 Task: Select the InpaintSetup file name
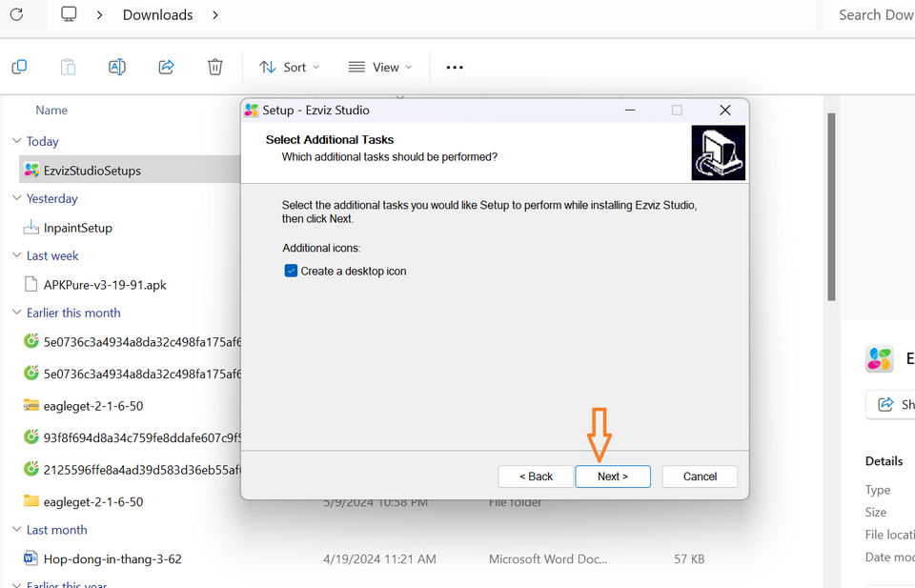[77, 228]
